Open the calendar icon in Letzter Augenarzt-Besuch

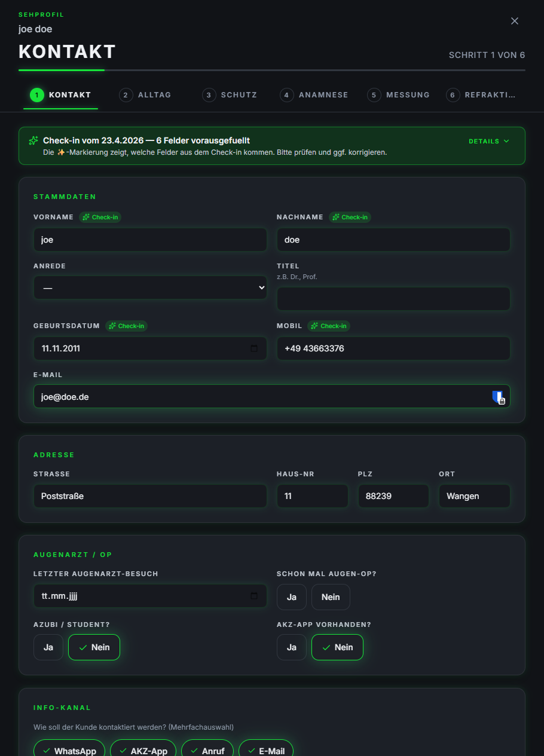click(254, 596)
